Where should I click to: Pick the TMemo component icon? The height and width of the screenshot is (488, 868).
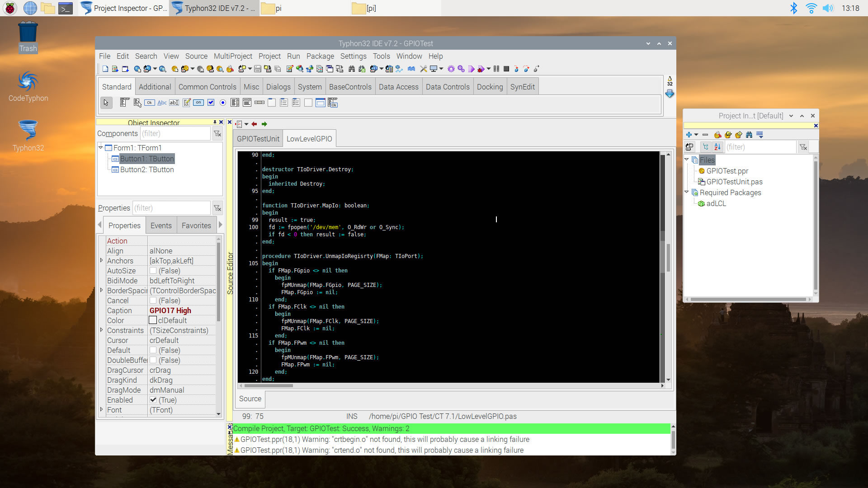[x=186, y=103]
